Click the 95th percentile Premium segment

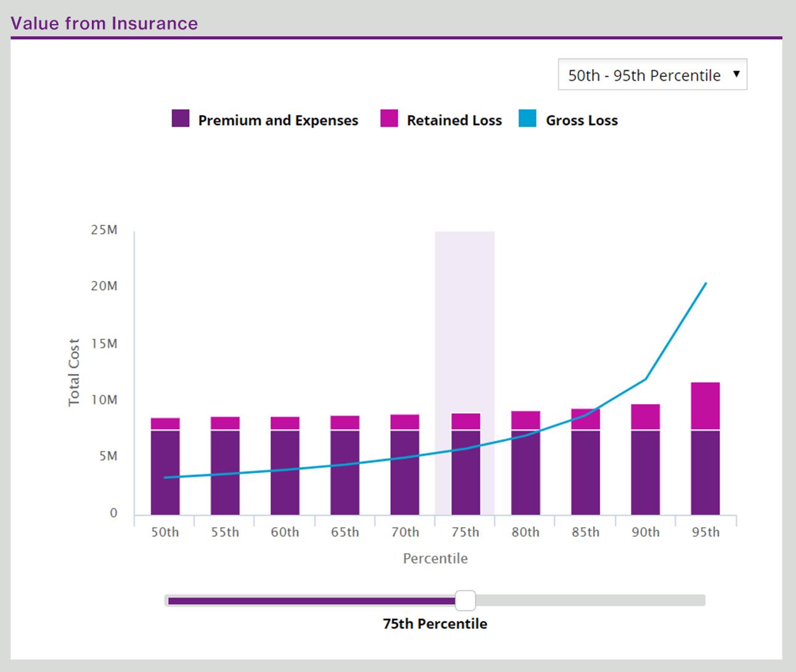click(705, 472)
